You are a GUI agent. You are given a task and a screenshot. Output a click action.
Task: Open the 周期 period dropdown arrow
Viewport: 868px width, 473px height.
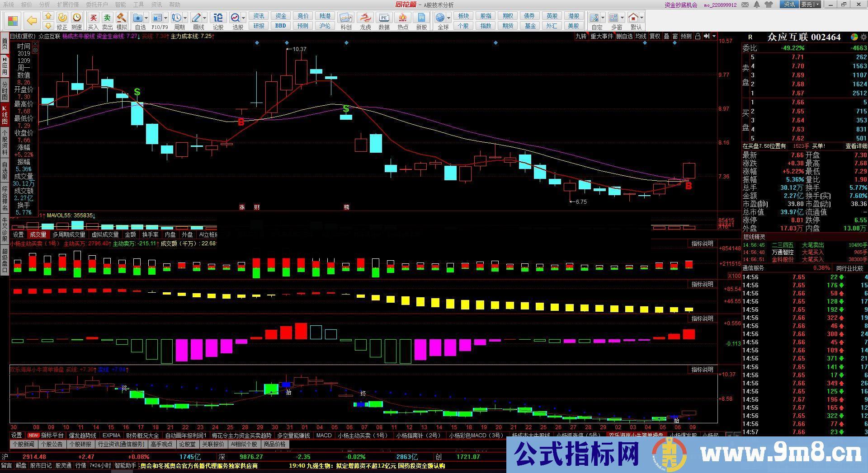pyautogui.click(x=186, y=18)
